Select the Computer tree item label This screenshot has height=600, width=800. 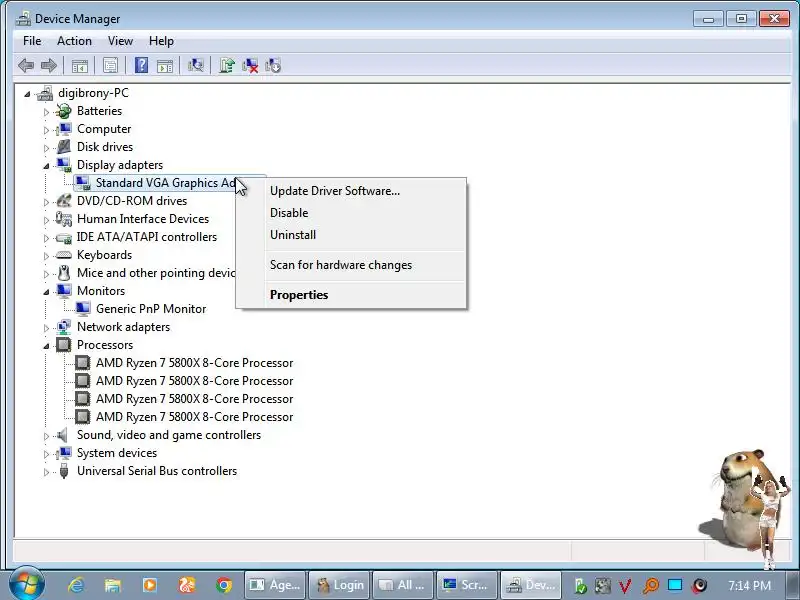pos(104,129)
